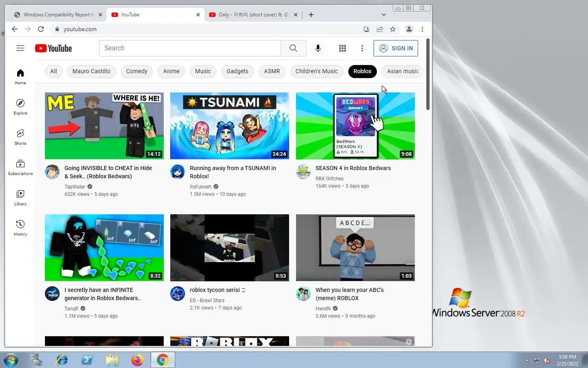588x368 pixels.
Task: Select the Music filter chip
Action: [x=203, y=71]
